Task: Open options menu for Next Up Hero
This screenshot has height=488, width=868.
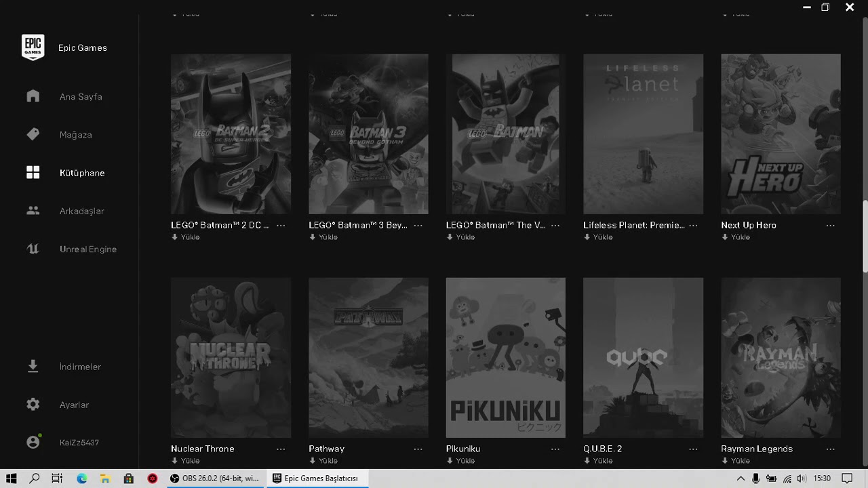Action: [831, 226]
